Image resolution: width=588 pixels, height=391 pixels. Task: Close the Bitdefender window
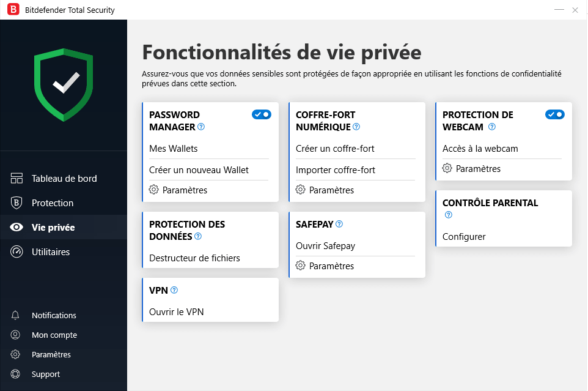coord(575,10)
